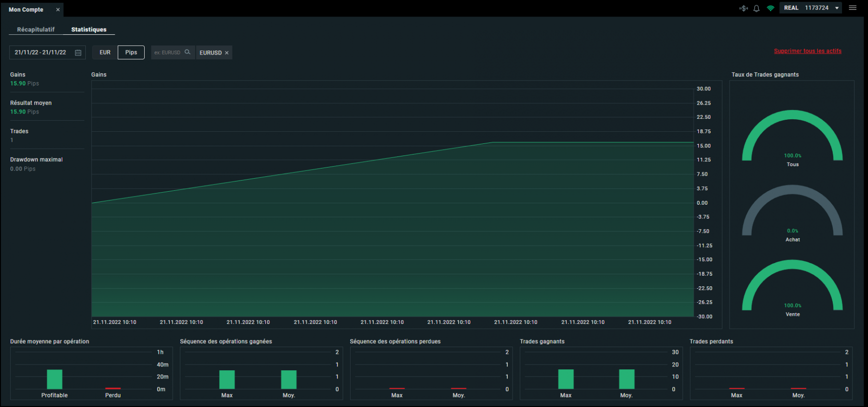This screenshot has width=868, height=407.
Task: Click the Vente winning rate gauge
Action: point(792,287)
